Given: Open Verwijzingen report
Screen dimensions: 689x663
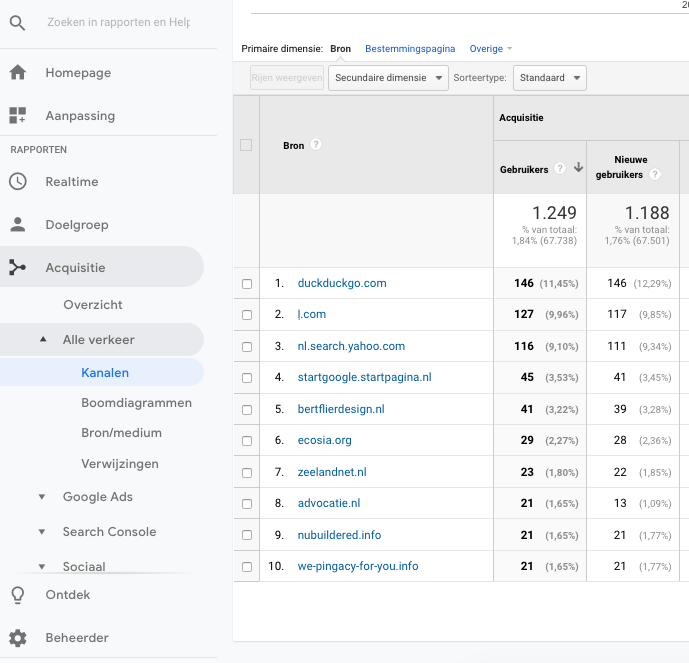Looking at the screenshot, I should click(x=120, y=464).
